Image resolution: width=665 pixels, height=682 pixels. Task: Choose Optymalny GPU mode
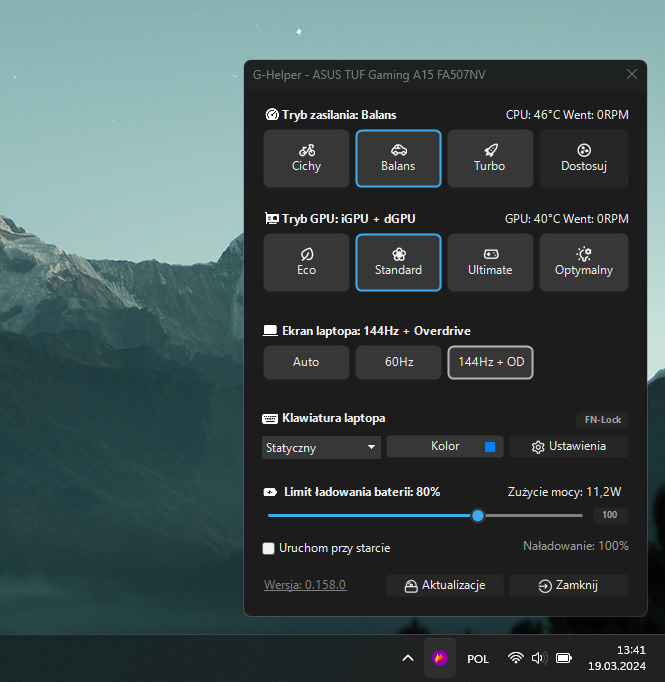coord(584,262)
